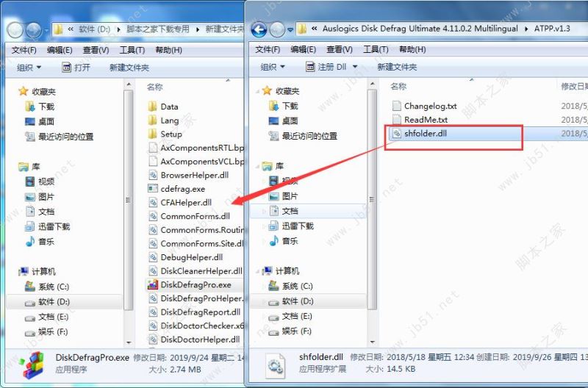This screenshot has height=388, width=588.
Task: Expand the 组织 dropdown in the left window
Action: (x=29, y=68)
